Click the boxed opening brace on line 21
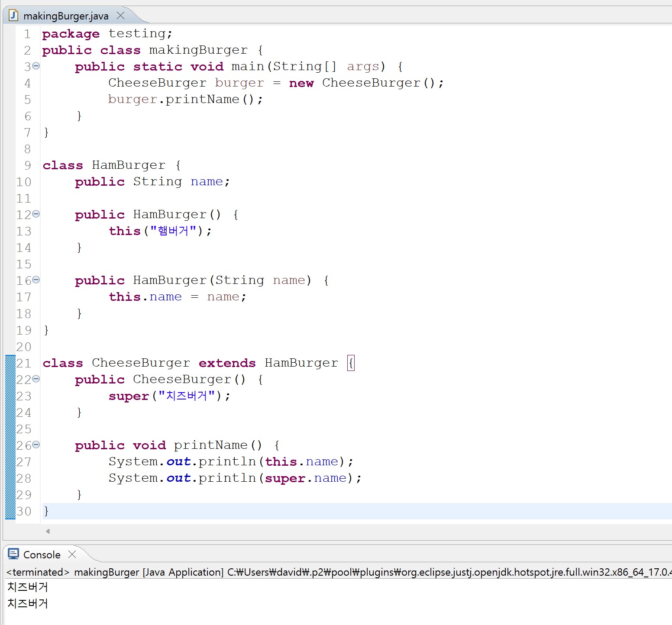 point(351,363)
